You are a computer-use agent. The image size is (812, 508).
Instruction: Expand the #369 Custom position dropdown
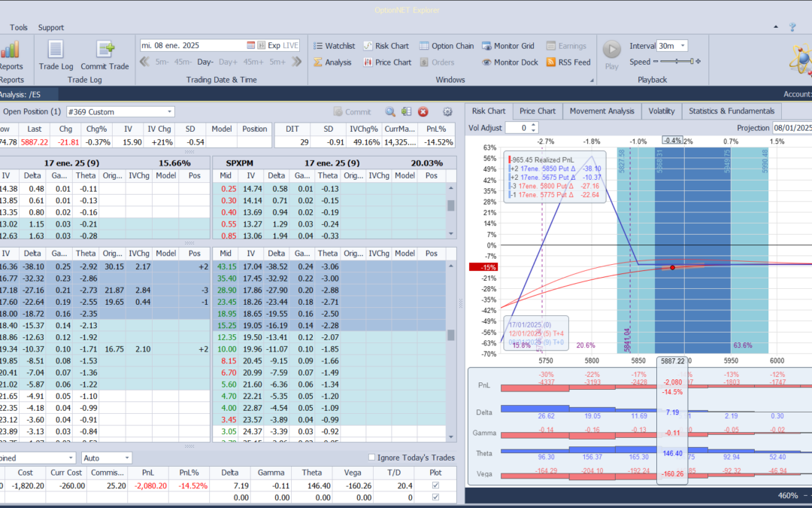[x=169, y=111]
